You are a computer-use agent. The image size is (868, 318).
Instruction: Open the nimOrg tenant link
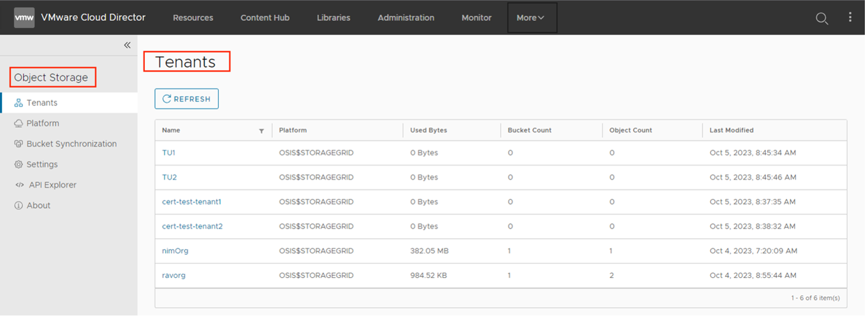coord(175,251)
